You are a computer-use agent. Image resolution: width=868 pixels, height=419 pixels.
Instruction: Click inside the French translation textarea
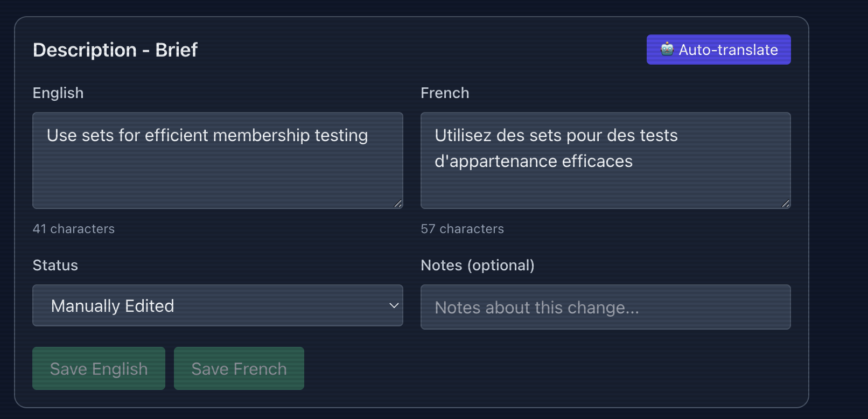(605, 160)
